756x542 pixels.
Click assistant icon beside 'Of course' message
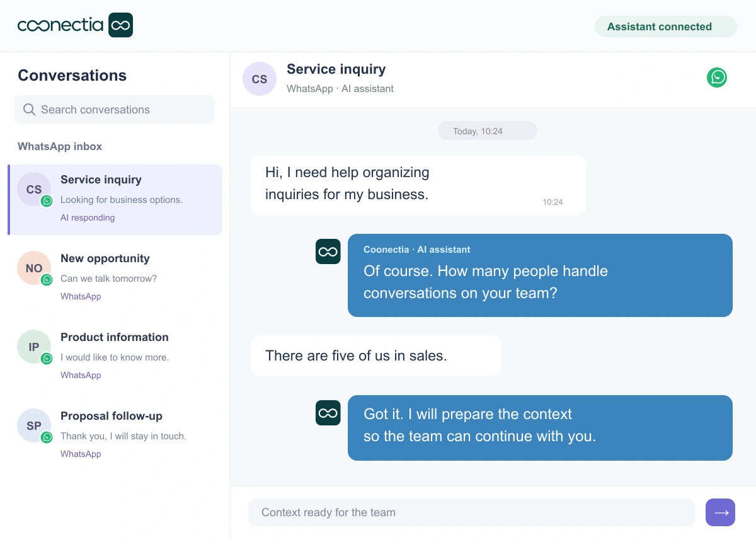(x=328, y=251)
